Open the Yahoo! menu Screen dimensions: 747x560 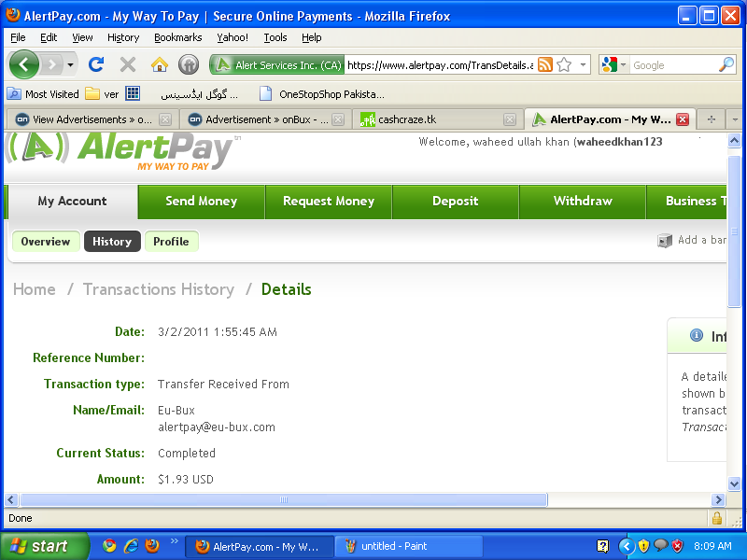click(233, 37)
